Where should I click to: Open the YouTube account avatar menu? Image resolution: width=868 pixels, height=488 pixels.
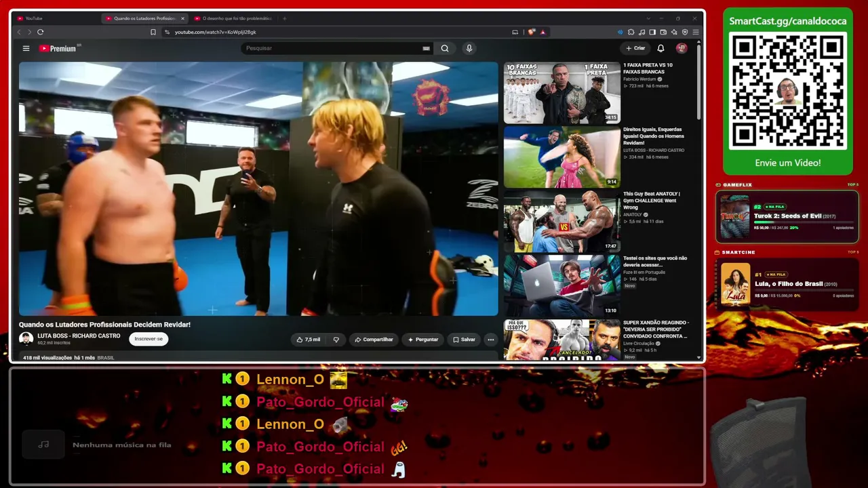click(x=682, y=48)
